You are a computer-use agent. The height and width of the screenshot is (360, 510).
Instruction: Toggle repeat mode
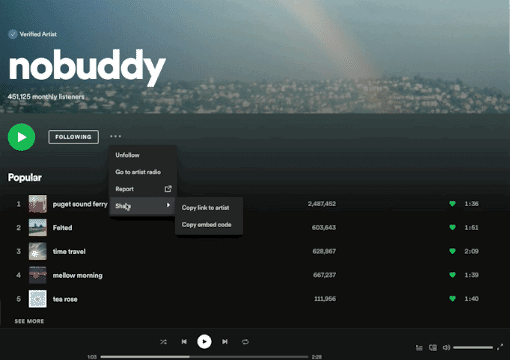245,342
